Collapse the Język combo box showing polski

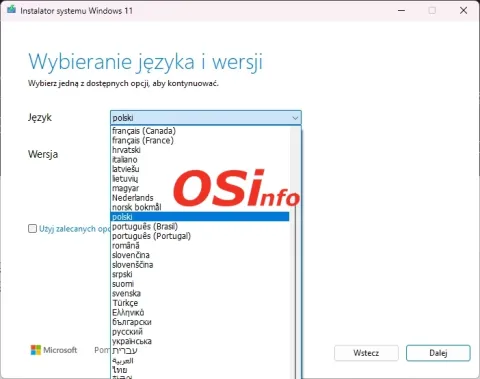pyautogui.click(x=206, y=118)
